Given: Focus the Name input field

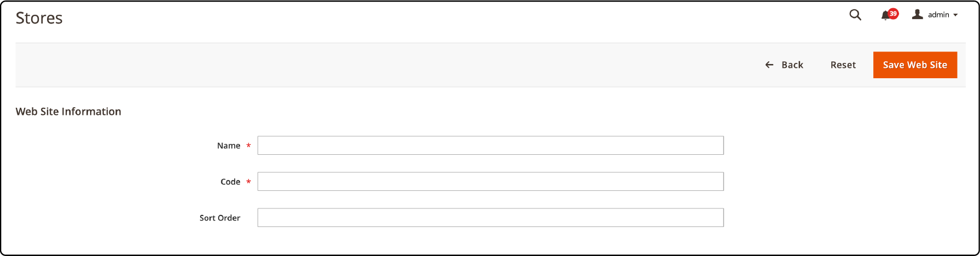Looking at the screenshot, I should click(x=491, y=146).
